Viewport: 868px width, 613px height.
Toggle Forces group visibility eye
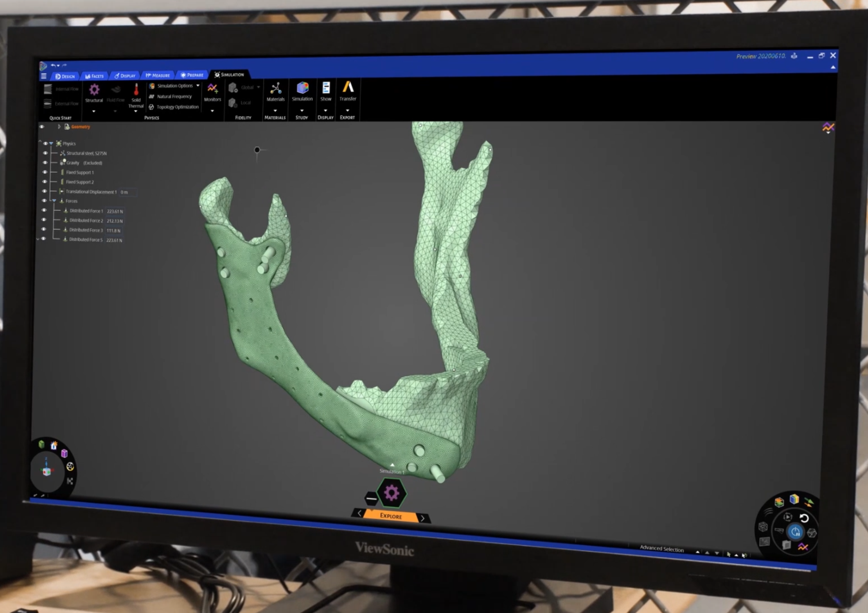pos(44,201)
